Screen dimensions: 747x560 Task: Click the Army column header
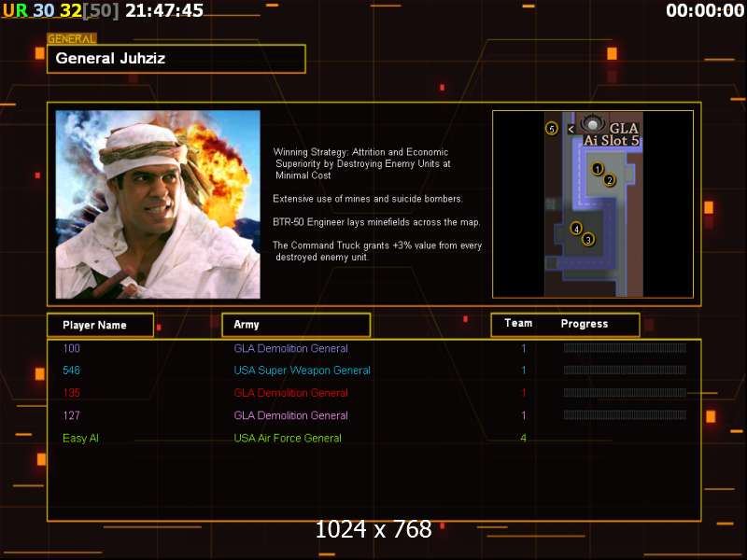point(296,325)
